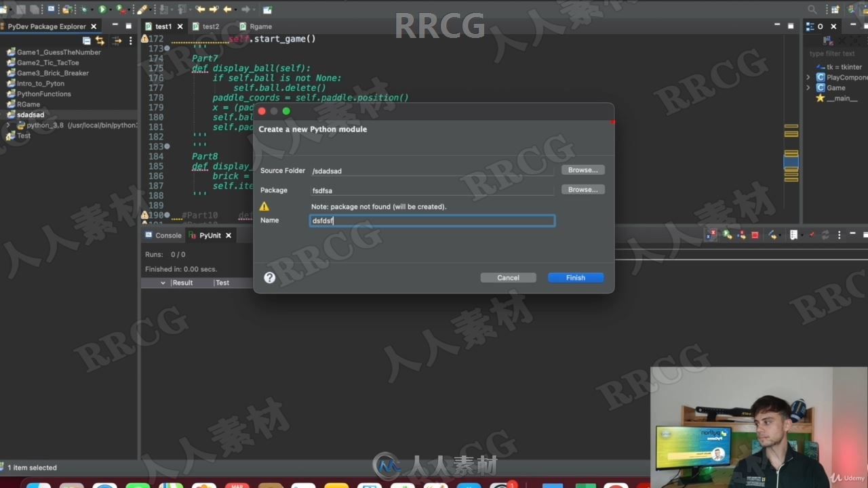Click the forward navigation yellow arrow
This screenshot has height=488, width=868.
coord(214,9)
